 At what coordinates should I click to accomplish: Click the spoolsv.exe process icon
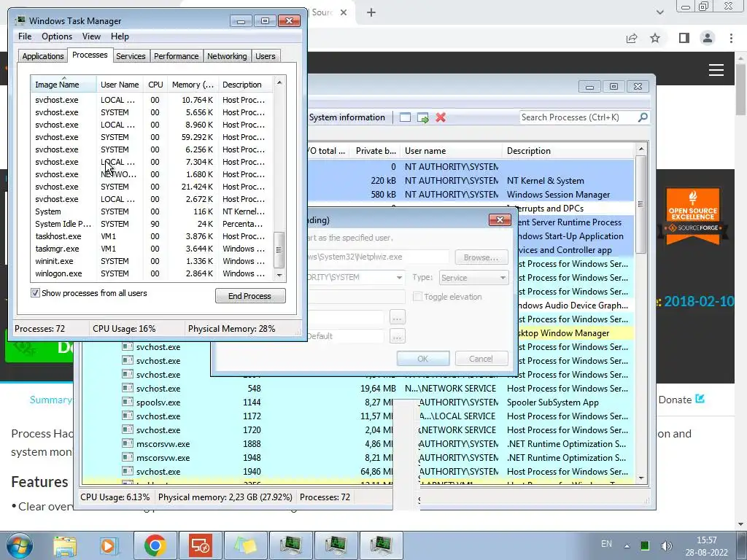coord(127,402)
